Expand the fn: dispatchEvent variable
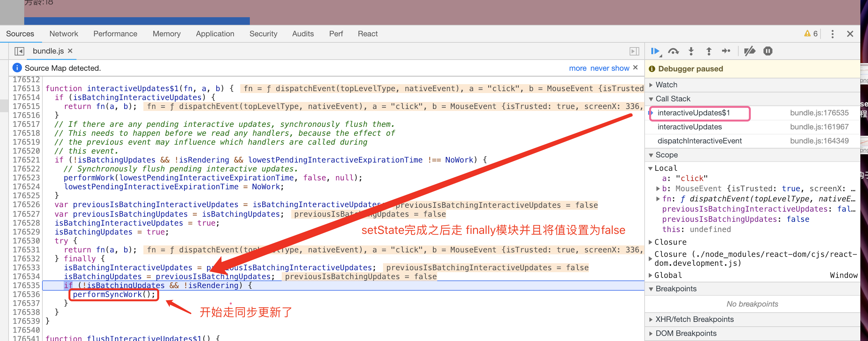Image resolution: width=868 pixels, height=341 pixels. 658,199
